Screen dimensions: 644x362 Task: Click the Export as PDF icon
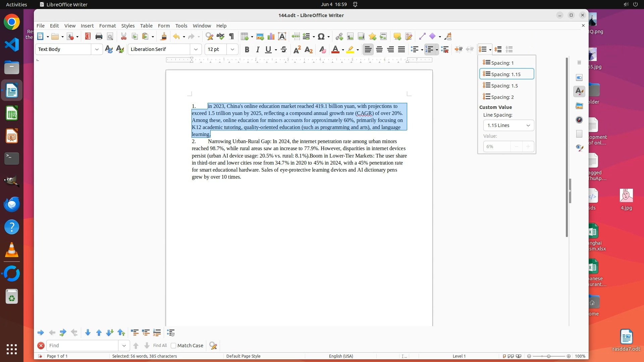tap(88, 37)
